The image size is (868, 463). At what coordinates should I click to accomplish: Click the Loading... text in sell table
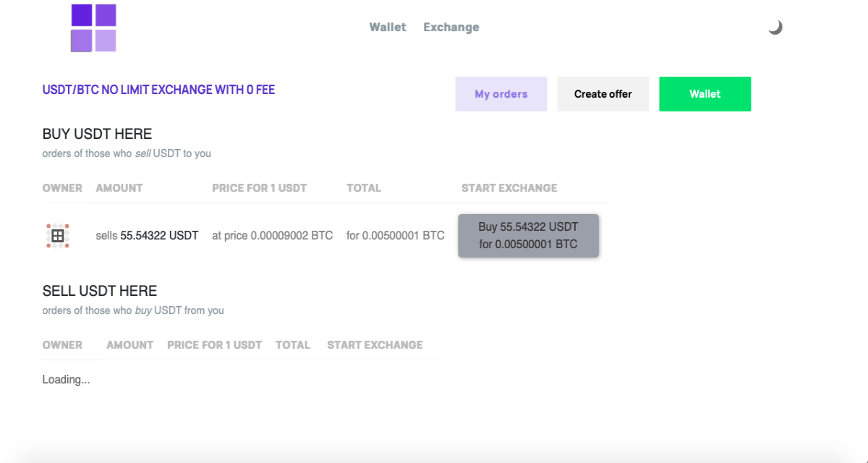(x=66, y=380)
